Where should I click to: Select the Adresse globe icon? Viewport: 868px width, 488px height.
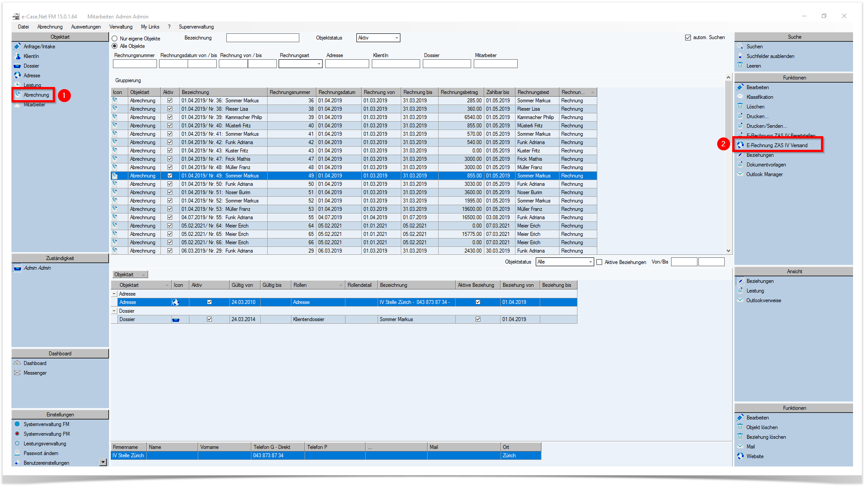(18, 76)
